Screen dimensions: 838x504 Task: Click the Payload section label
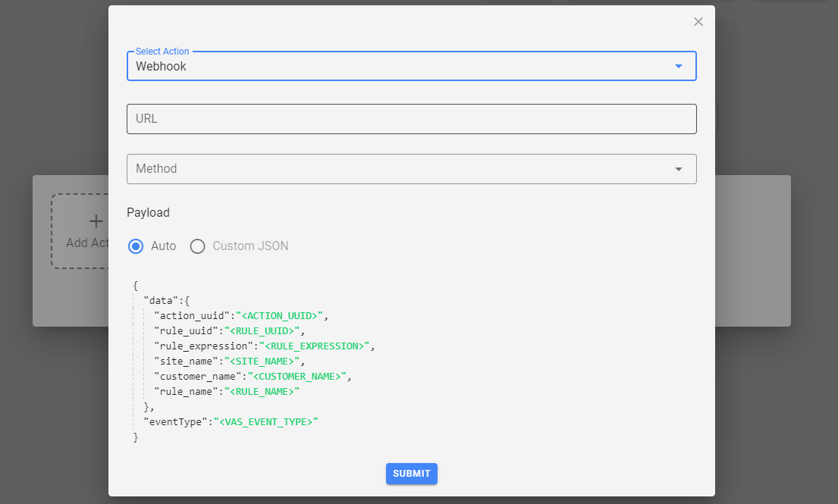click(148, 213)
